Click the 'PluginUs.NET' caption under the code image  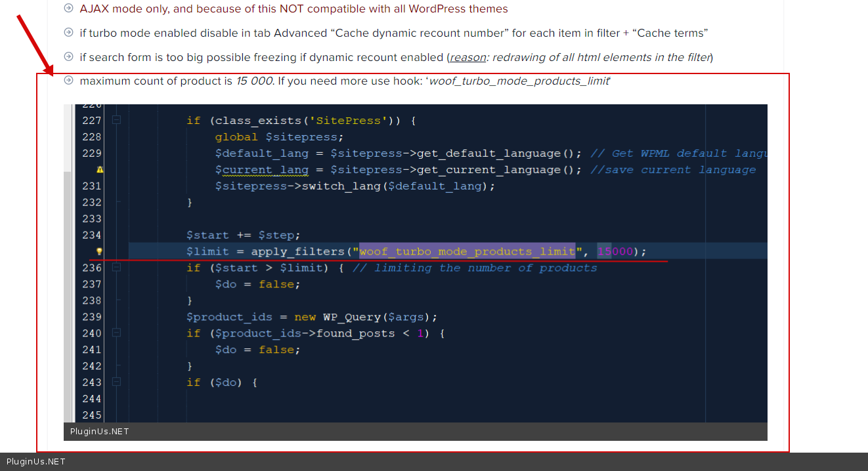point(100,432)
